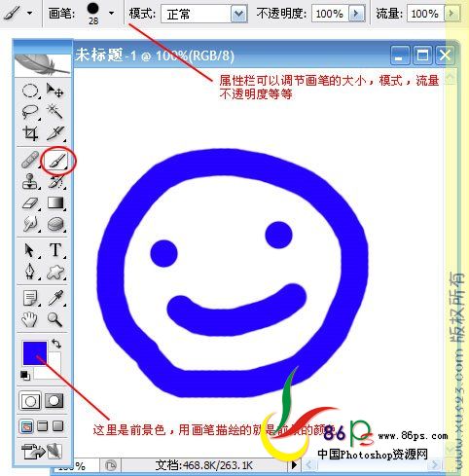
Task: Select the Healing Brush tool
Action: (x=30, y=161)
